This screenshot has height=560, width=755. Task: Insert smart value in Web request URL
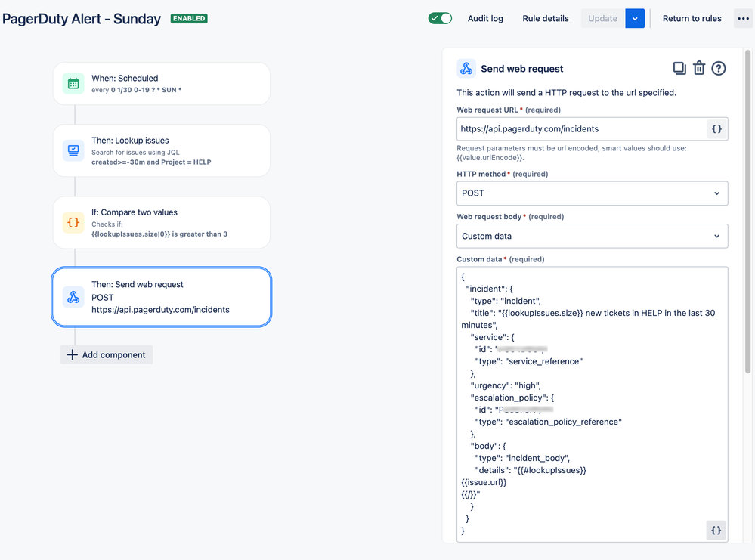pyautogui.click(x=716, y=129)
